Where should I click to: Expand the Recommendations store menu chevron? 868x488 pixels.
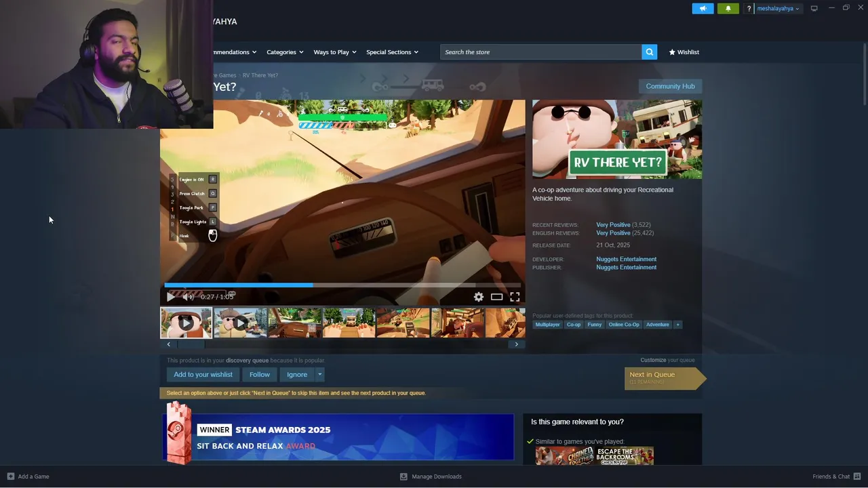pyautogui.click(x=254, y=52)
